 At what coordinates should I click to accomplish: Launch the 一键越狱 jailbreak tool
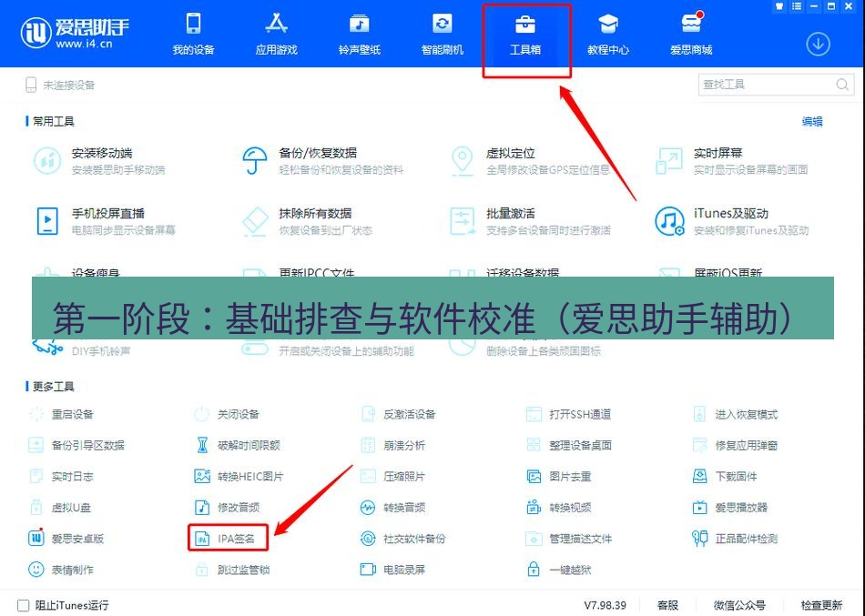click(572, 568)
